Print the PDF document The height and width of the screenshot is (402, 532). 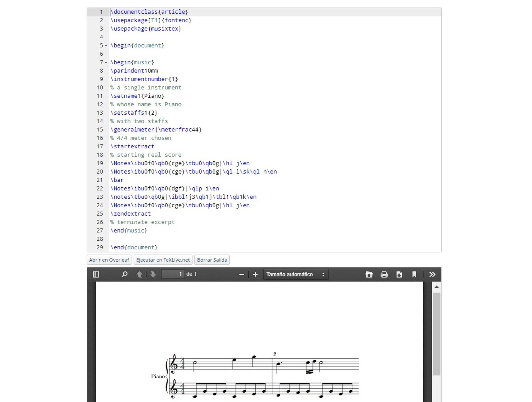(x=384, y=274)
